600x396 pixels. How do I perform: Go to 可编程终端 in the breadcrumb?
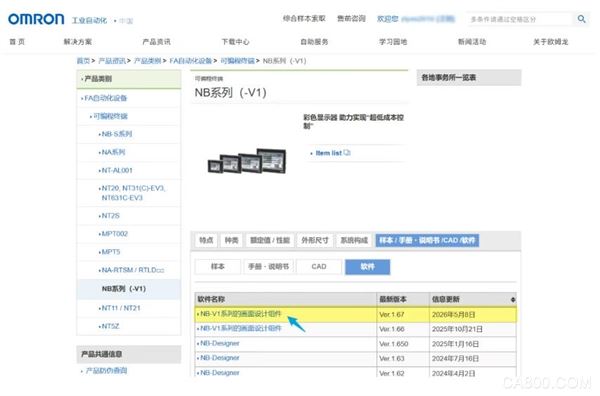[238, 61]
